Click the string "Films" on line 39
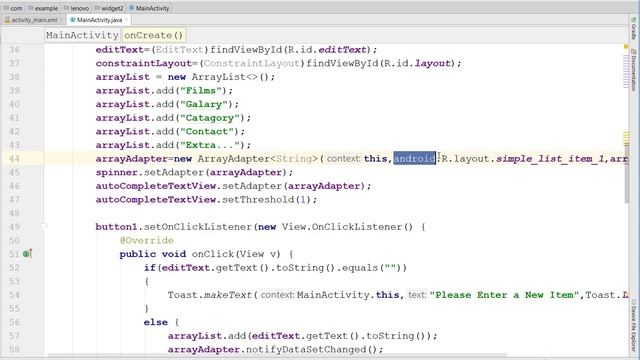 point(200,90)
